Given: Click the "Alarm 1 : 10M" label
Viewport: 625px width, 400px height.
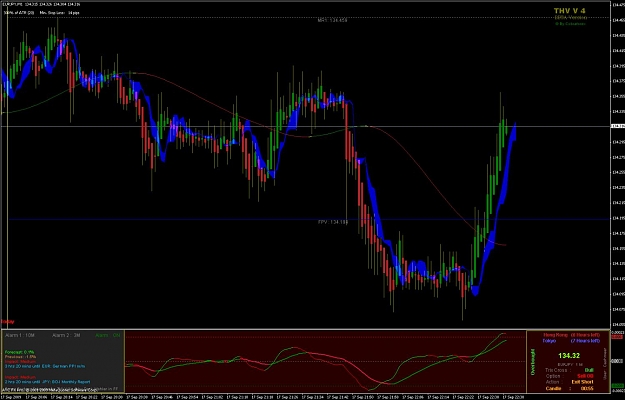Looking at the screenshot, I should 19,335.
